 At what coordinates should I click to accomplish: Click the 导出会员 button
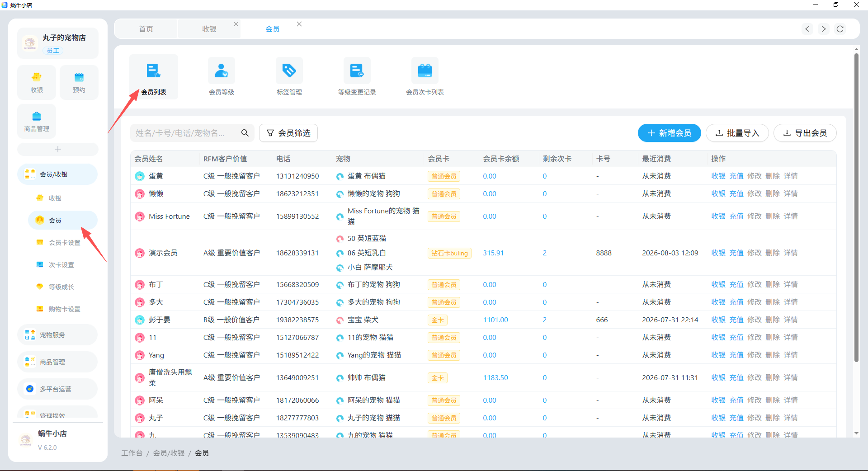(805, 133)
